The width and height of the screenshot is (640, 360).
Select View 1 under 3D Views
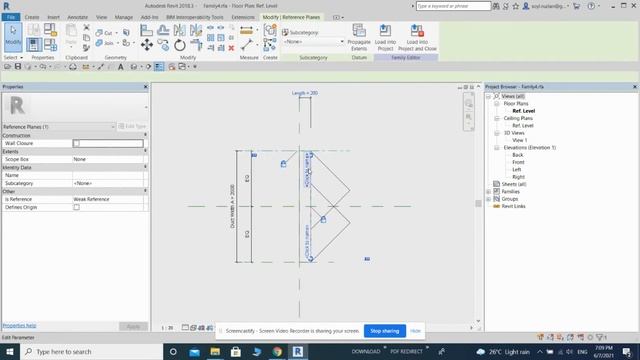click(x=520, y=140)
